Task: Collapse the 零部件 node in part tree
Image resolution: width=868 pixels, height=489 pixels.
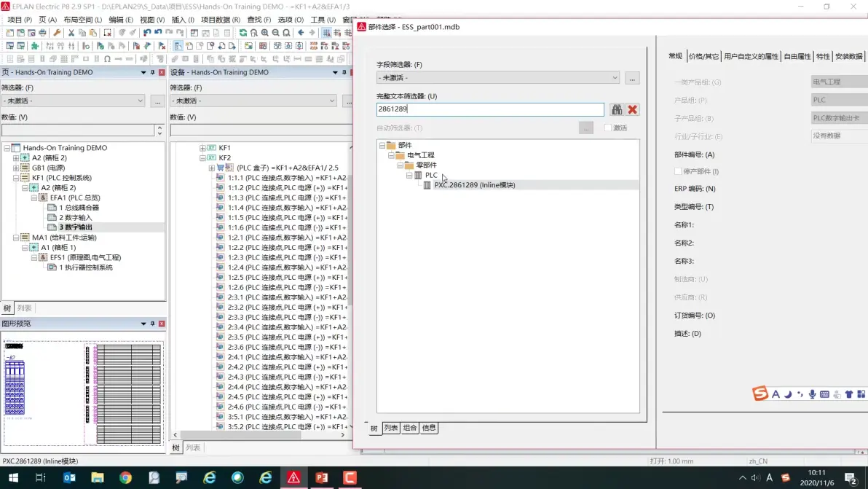Action: click(400, 165)
